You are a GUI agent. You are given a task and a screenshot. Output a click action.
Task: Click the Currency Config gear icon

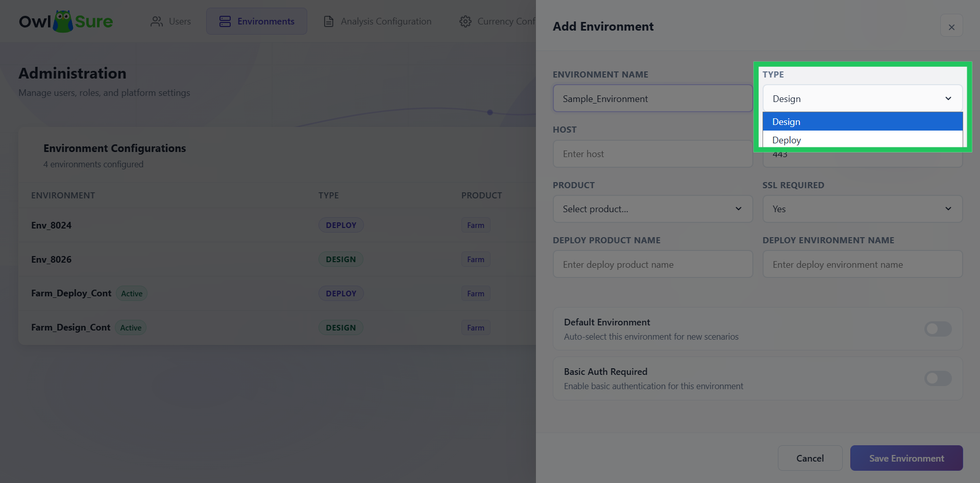pyautogui.click(x=465, y=21)
